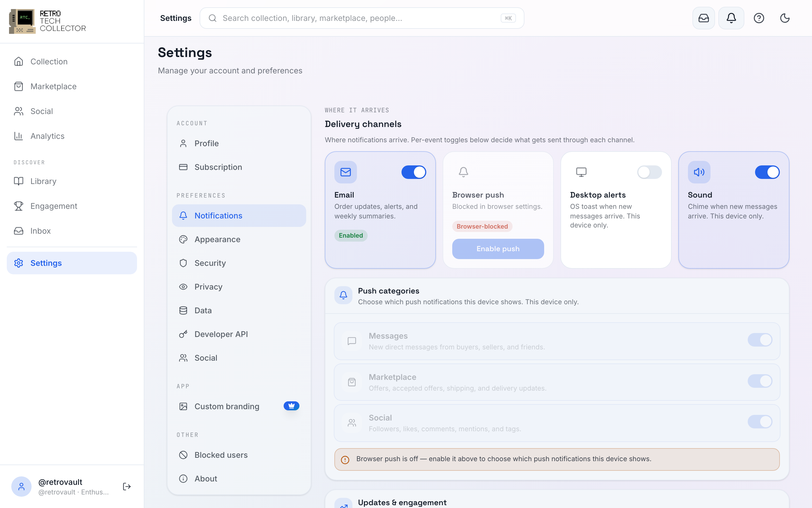
Task: Click the Collection home icon in sidebar
Action: tap(18, 62)
